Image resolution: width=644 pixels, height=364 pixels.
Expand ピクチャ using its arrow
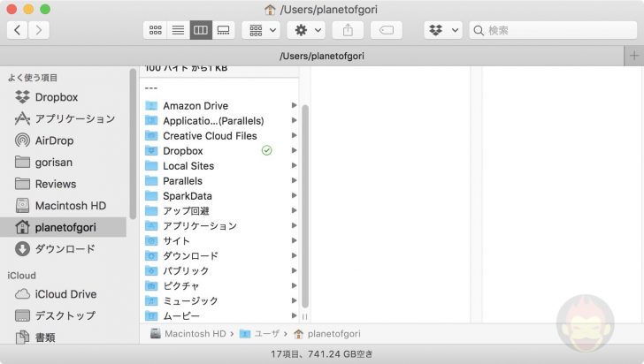pyautogui.click(x=294, y=285)
